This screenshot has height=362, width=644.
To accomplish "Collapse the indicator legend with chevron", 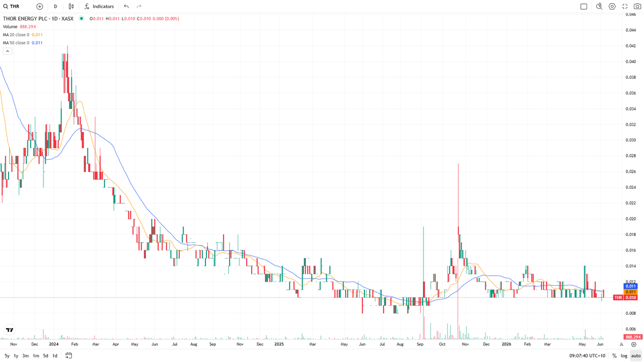I will click(8, 51).
